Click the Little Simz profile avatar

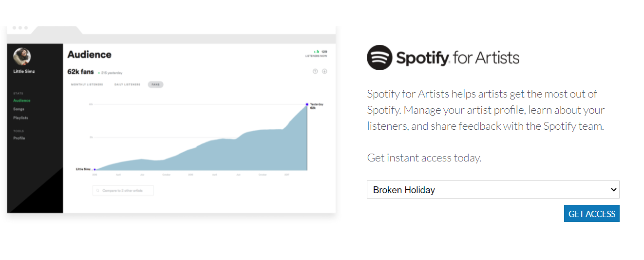pos(22,57)
